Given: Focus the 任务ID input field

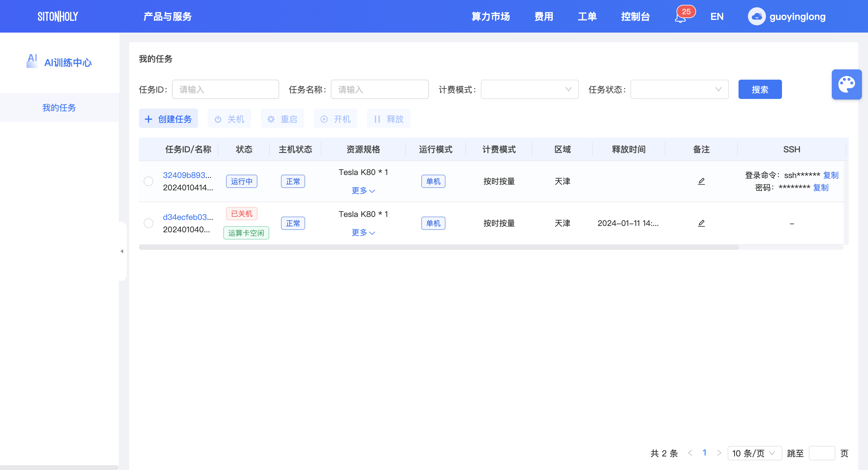Looking at the screenshot, I should 225,89.
